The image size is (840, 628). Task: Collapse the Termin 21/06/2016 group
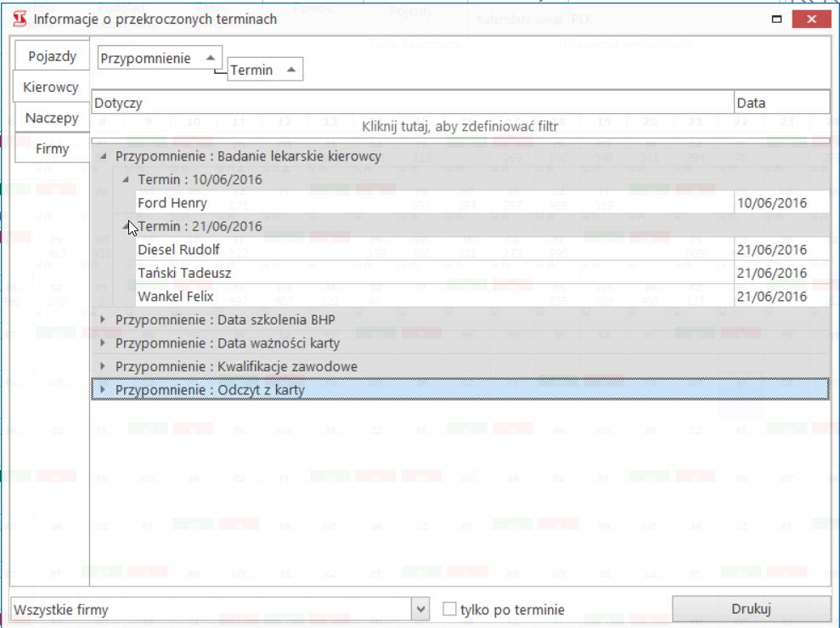[126, 226]
